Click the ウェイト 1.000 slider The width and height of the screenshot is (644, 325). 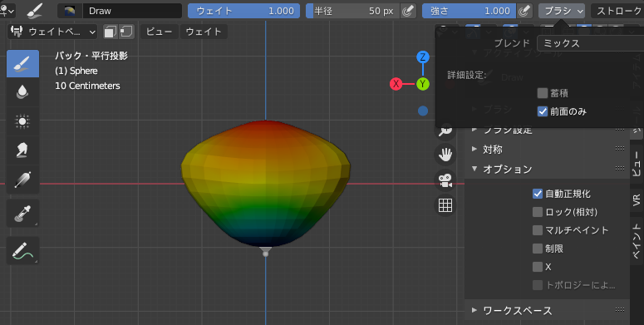click(244, 11)
